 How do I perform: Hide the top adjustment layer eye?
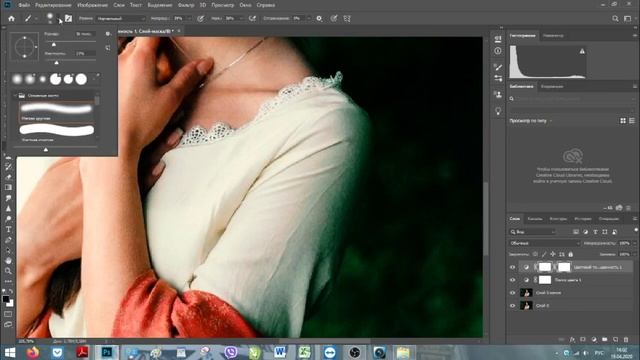click(512, 267)
